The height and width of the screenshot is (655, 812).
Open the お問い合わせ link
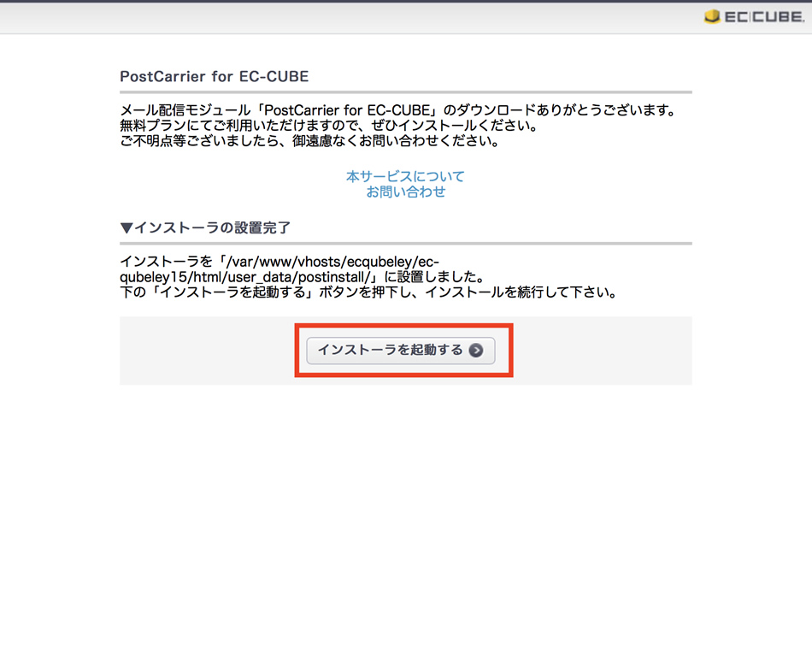coord(405,192)
